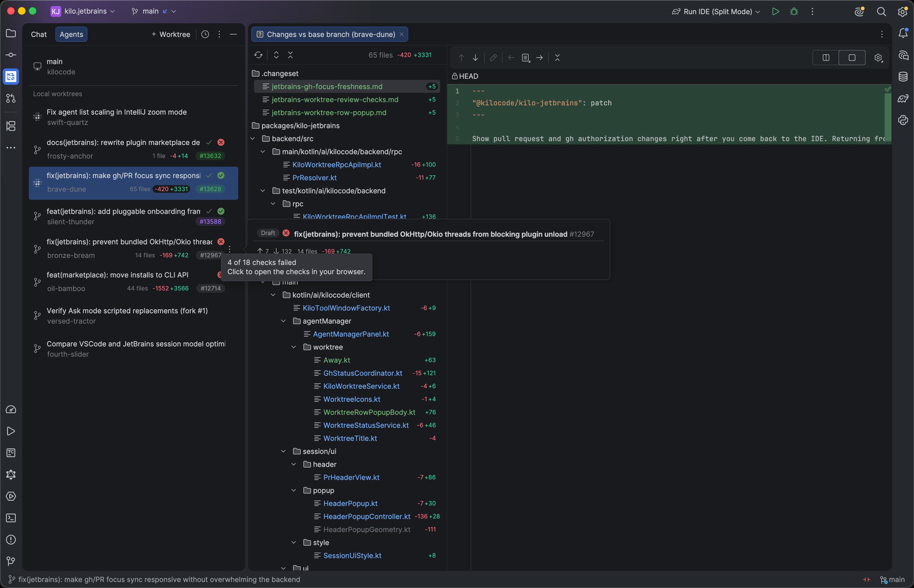This screenshot has width=914, height=588.
Task: Open PR #13588 badge link
Action: click(x=210, y=221)
